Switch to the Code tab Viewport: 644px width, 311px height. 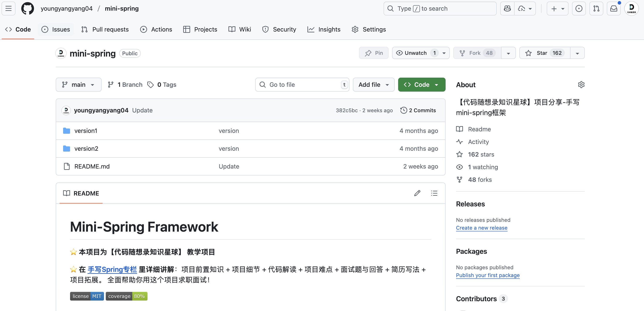click(18, 29)
